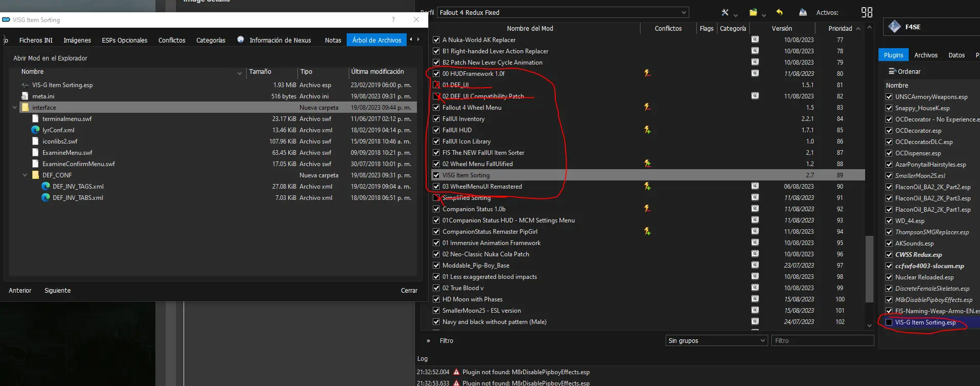Click the Siguiente button
Viewport: 980px width, 386px height.
57,290
